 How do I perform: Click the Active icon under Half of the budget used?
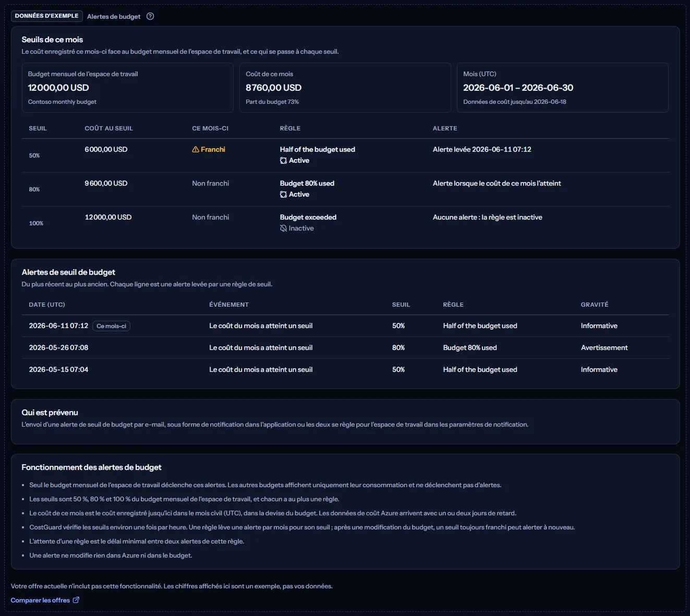click(x=283, y=161)
